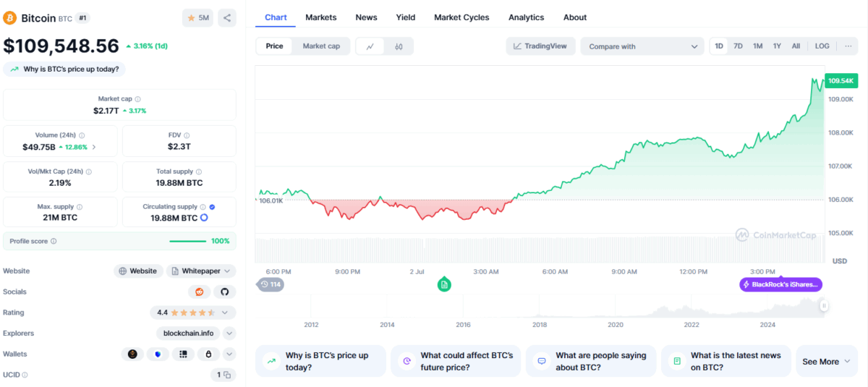Open the blue shield wallet icon
Viewport: 868px width, 387px height.
(x=158, y=354)
